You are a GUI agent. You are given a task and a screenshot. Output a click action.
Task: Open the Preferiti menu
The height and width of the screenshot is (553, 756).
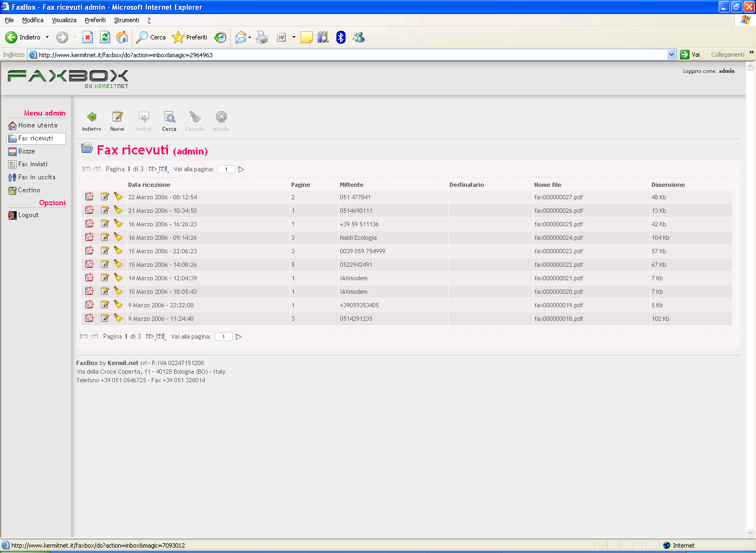(95, 20)
